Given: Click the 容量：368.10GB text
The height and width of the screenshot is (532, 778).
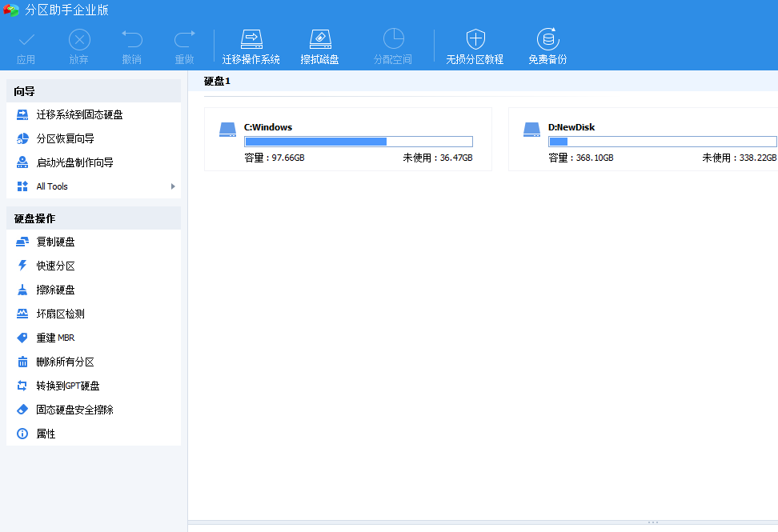Looking at the screenshot, I should pos(581,158).
